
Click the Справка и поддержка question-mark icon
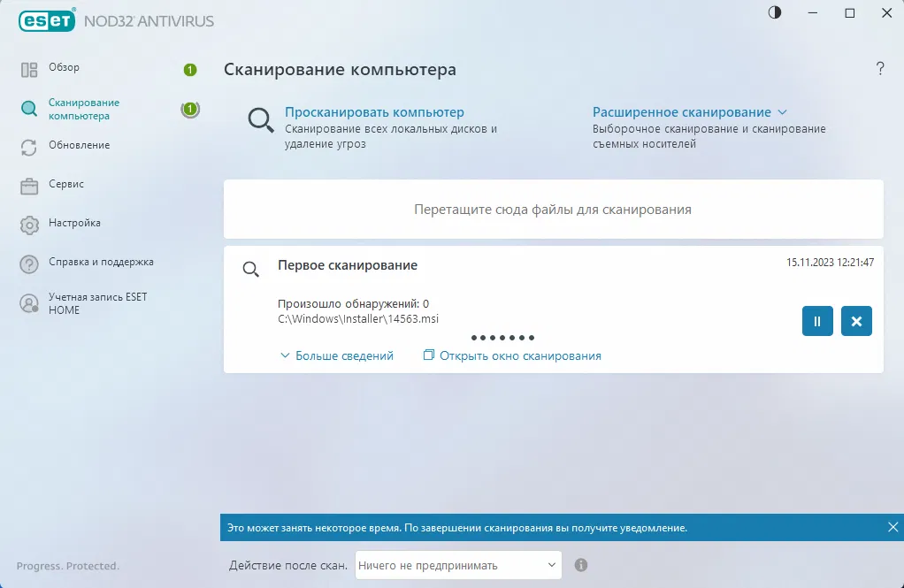pyautogui.click(x=29, y=264)
